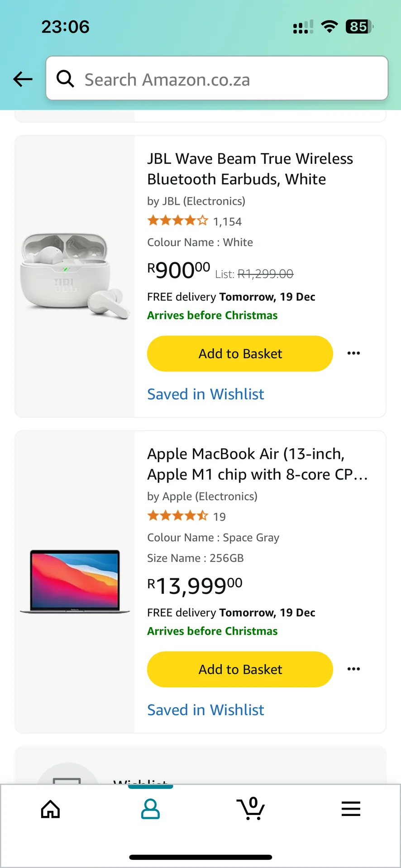
Task: Open the hamburger menu tab
Action: tap(351, 809)
